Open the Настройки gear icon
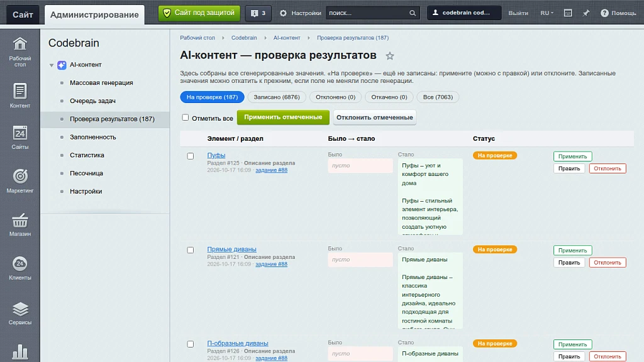This screenshot has height=362, width=644. tap(284, 13)
